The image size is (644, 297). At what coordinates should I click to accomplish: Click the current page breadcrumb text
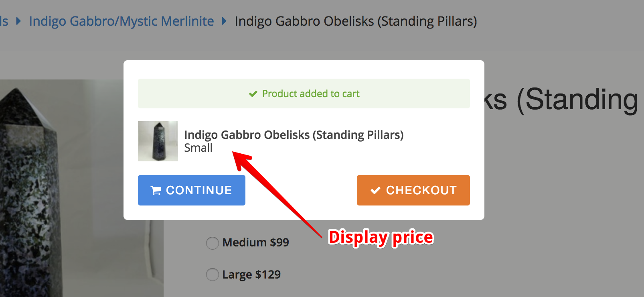click(356, 21)
